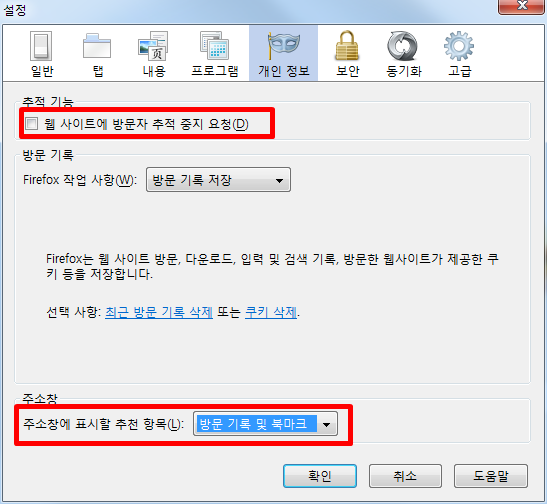The height and width of the screenshot is (504, 547).
Task: Switch to 프로그램 (Applications) icon
Action: [x=215, y=46]
